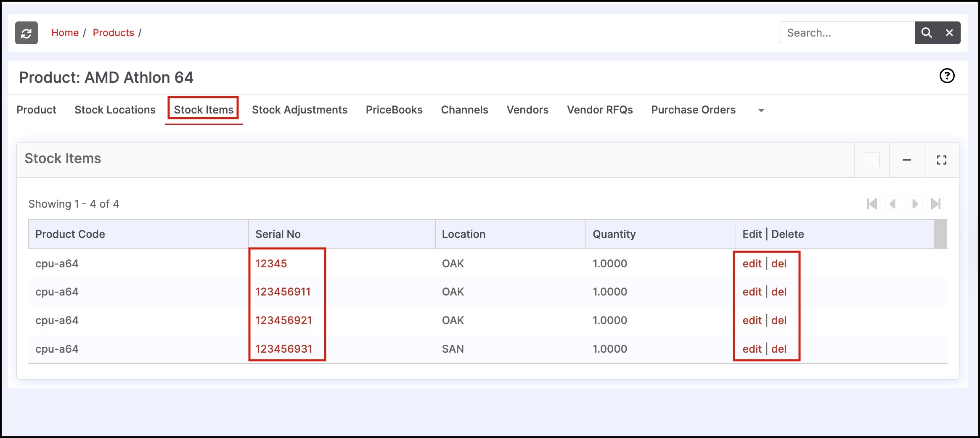The image size is (980, 438).
Task: Click the 'Showing 1 - 4 of 4' text
Action: coord(74,204)
